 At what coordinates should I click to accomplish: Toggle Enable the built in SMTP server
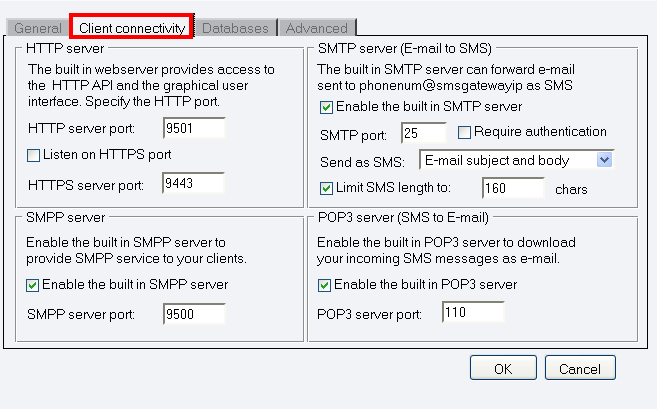326,107
